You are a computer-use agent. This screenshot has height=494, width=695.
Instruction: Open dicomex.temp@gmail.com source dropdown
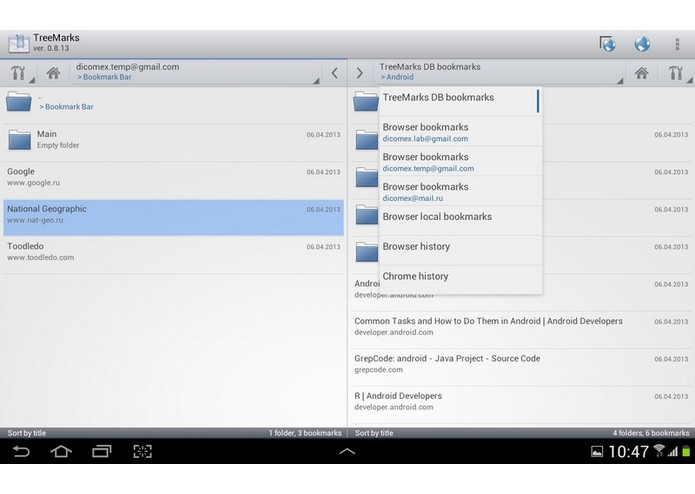pyautogui.click(x=195, y=72)
